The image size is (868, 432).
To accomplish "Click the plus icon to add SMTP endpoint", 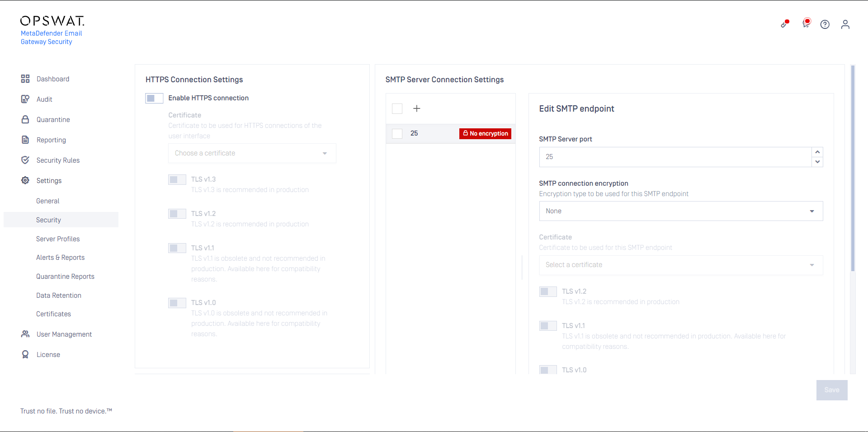I will click(x=417, y=108).
